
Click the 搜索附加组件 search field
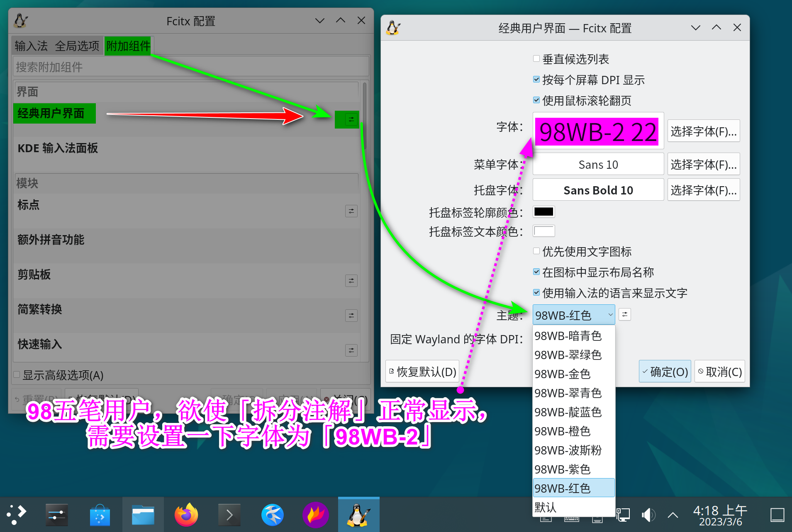click(x=191, y=67)
